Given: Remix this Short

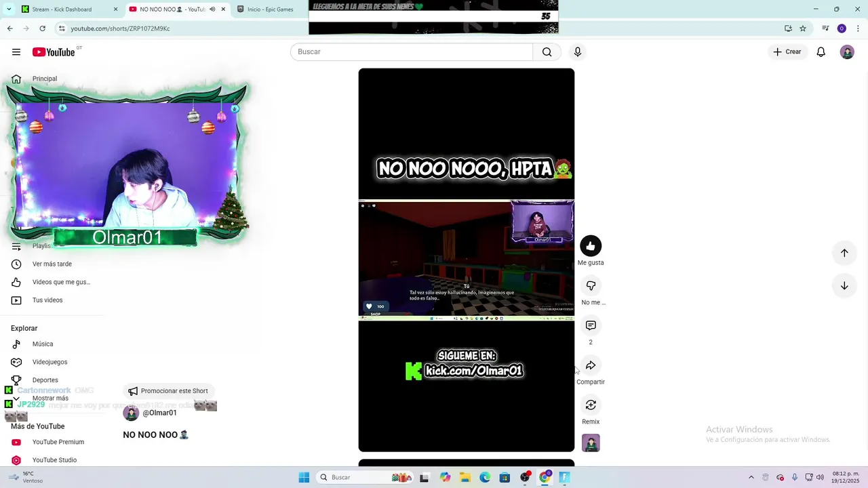Looking at the screenshot, I should point(591,405).
